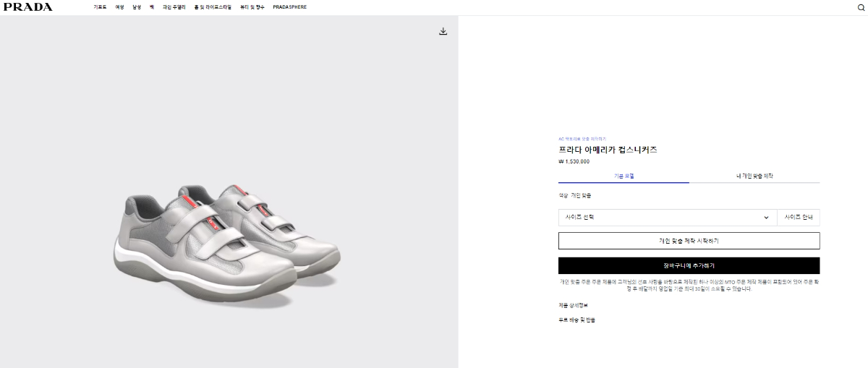Open the 여성 menu

point(119,7)
